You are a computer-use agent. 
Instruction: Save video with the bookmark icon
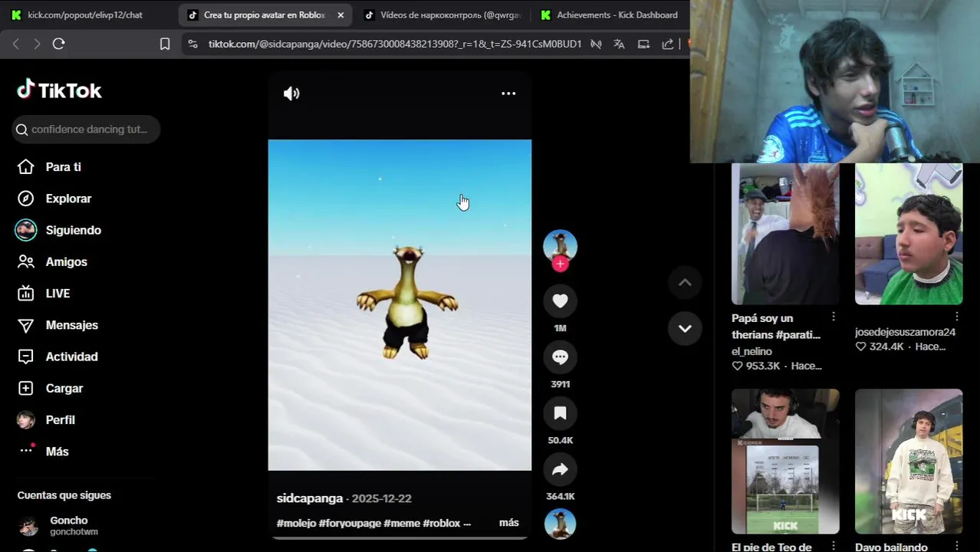tap(560, 413)
